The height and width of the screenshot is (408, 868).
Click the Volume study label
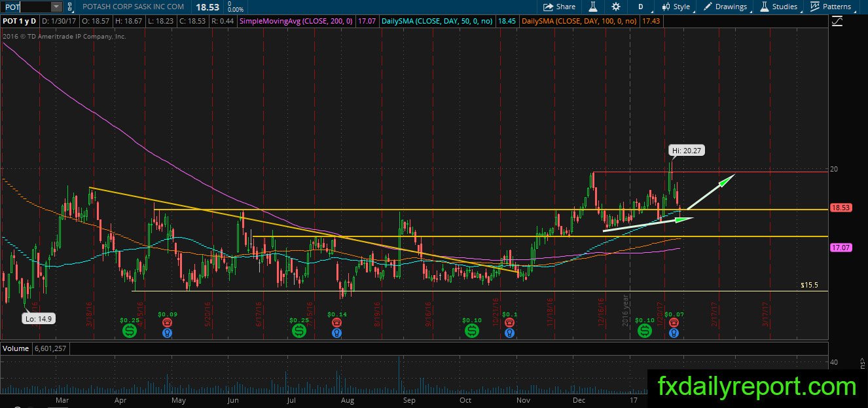point(15,348)
